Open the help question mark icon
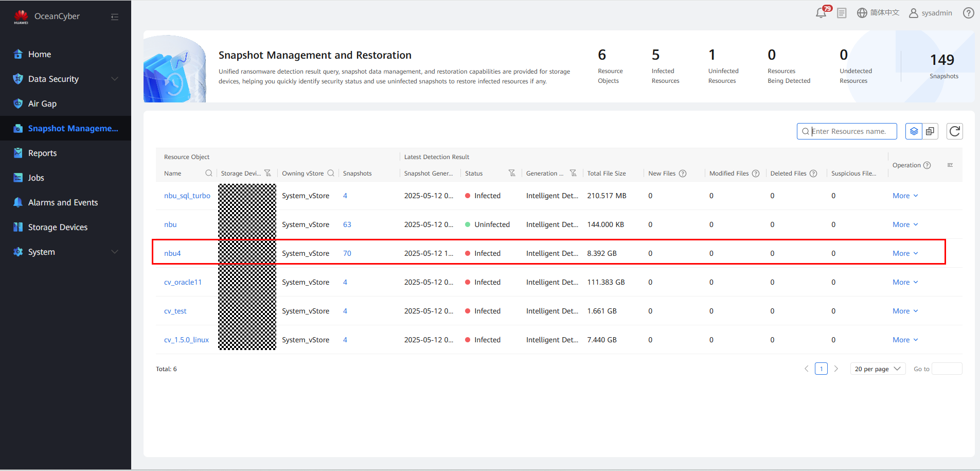980x471 pixels. (x=968, y=13)
